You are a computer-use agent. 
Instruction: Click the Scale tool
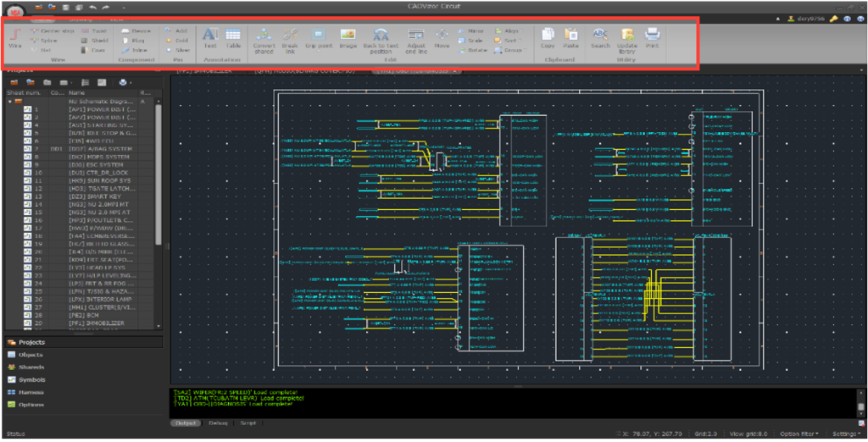tap(470, 41)
